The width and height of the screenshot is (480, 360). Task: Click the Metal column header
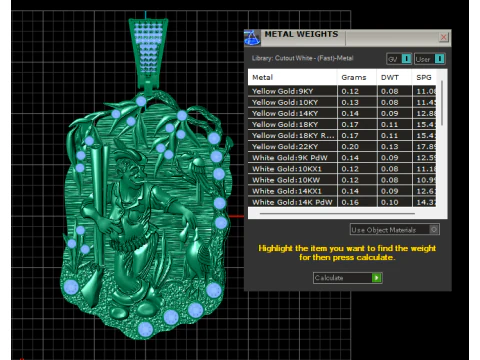(x=292, y=77)
